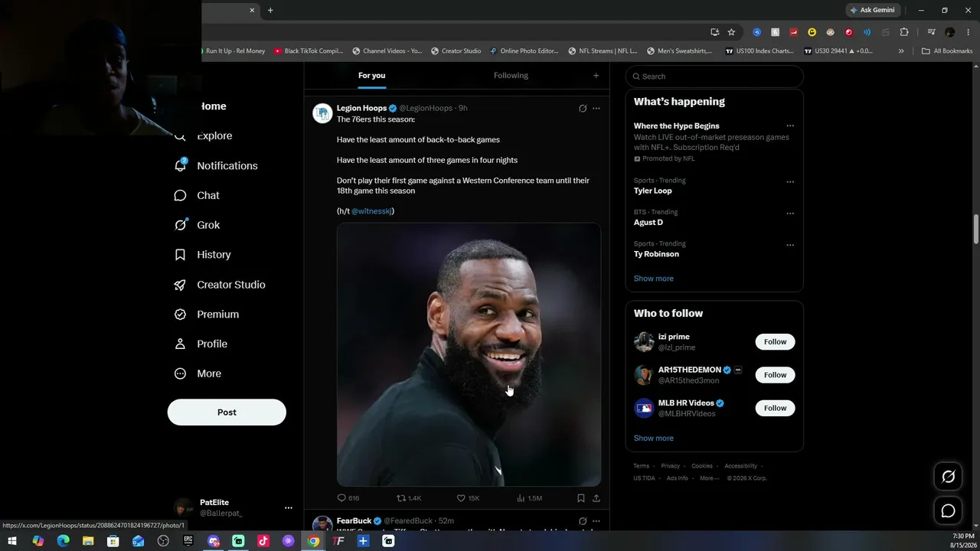Open options for Where the Hype Begins
Image resolution: width=980 pixels, height=551 pixels.
tap(790, 126)
